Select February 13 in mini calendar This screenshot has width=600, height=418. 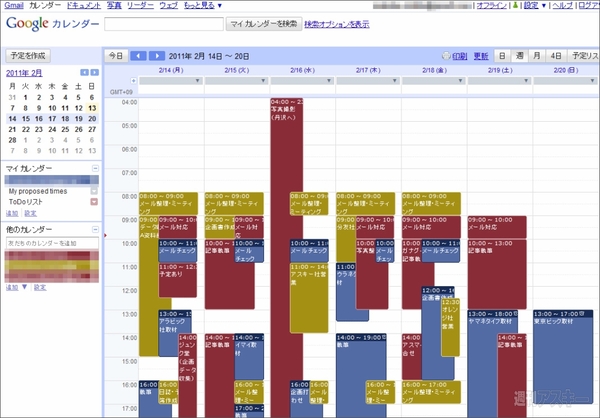(x=92, y=108)
